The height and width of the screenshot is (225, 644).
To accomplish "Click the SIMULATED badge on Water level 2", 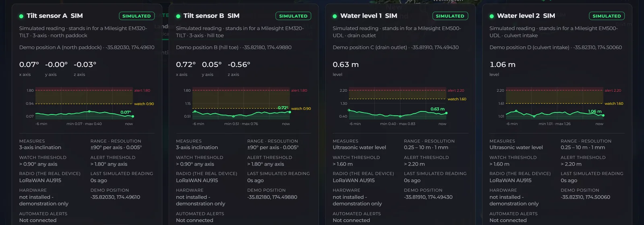I will [607, 16].
